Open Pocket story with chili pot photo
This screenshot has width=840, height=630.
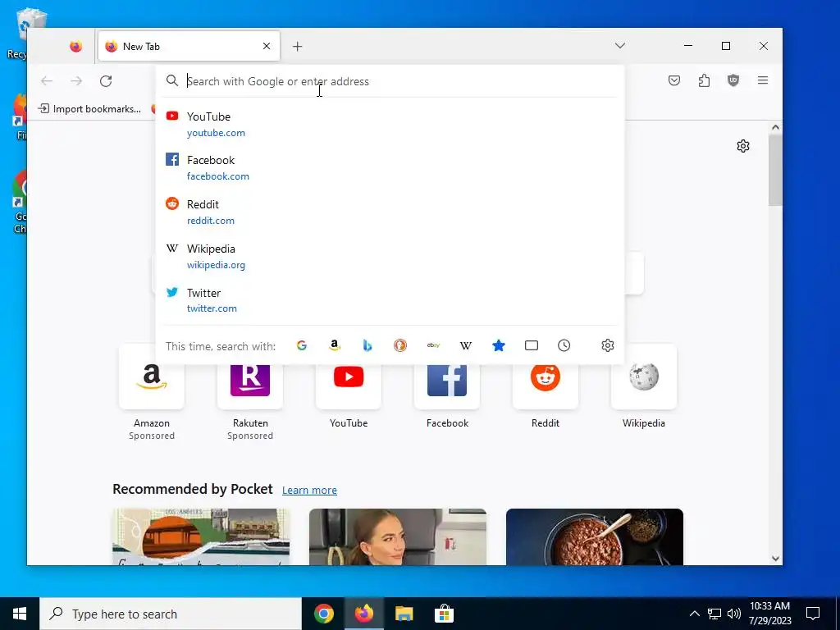click(595, 536)
